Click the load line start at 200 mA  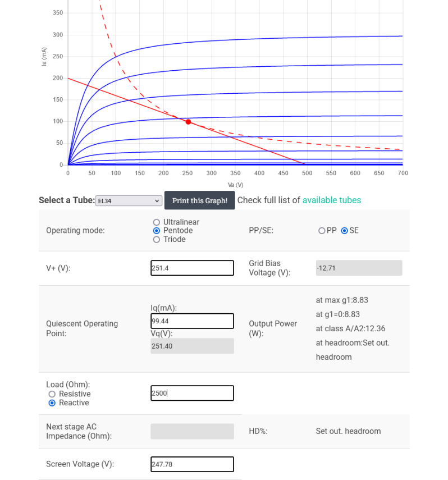68,79
